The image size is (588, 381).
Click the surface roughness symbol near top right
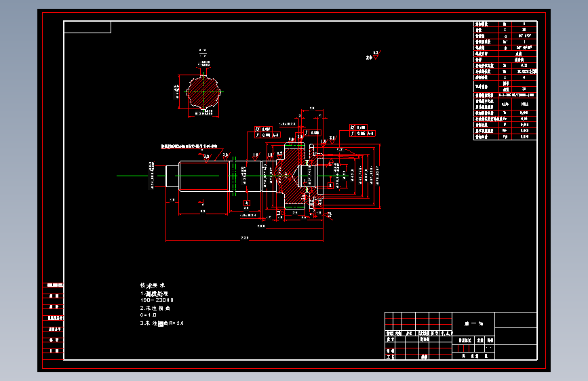(x=374, y=56)
